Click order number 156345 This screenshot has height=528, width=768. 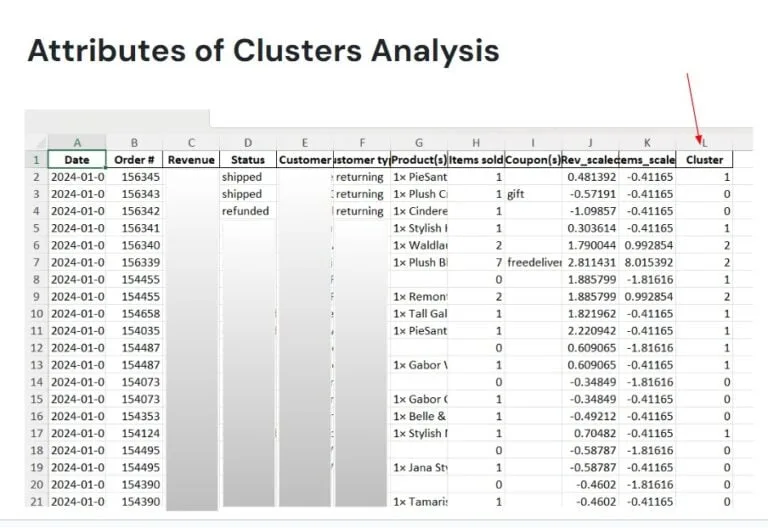click(x=134, y=177)
